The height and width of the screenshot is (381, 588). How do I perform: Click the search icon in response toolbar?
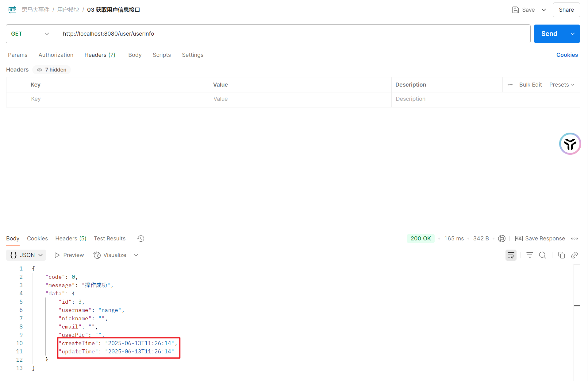(x=542, y=255)
